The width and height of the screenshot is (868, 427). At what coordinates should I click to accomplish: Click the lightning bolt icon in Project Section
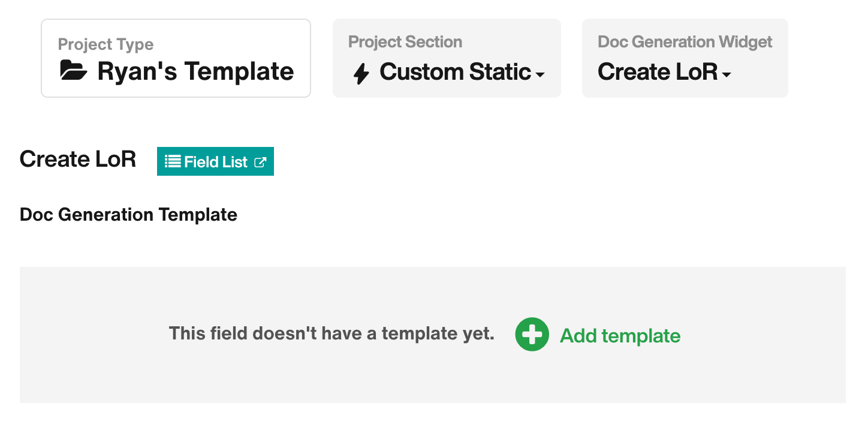[361, 73]
